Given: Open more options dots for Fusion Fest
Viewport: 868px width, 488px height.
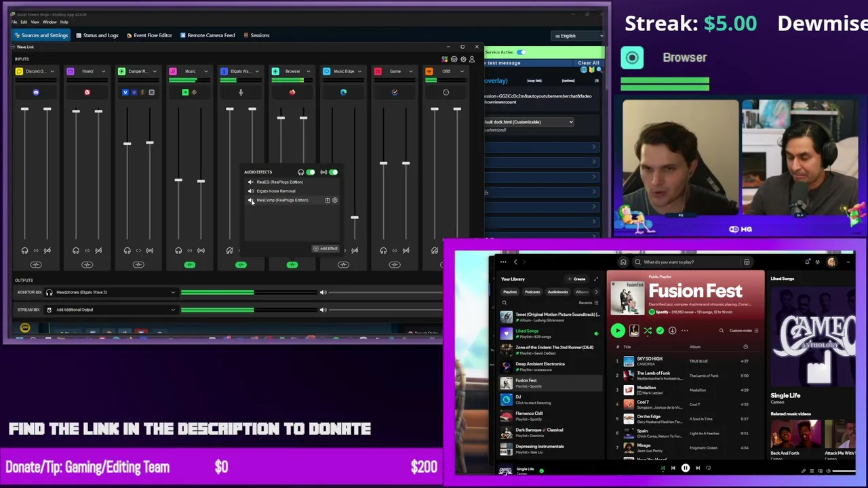Looking at the screenshot, I should (x=684, y=331).
